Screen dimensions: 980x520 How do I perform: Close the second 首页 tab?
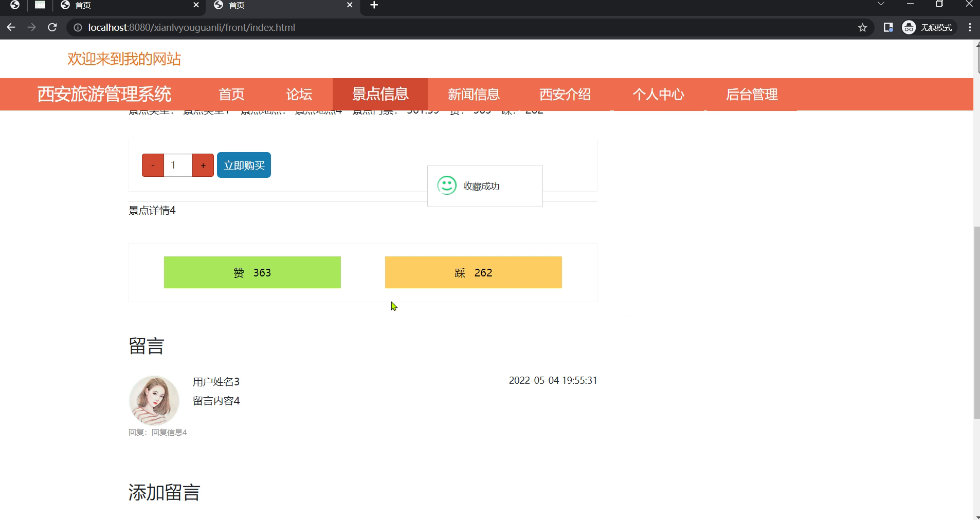pyautogui.click(x=350, y=5)
